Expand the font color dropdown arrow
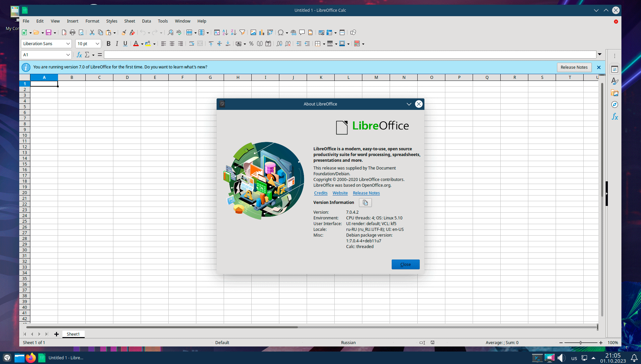641x364 pixels. [x=142, y=44]
